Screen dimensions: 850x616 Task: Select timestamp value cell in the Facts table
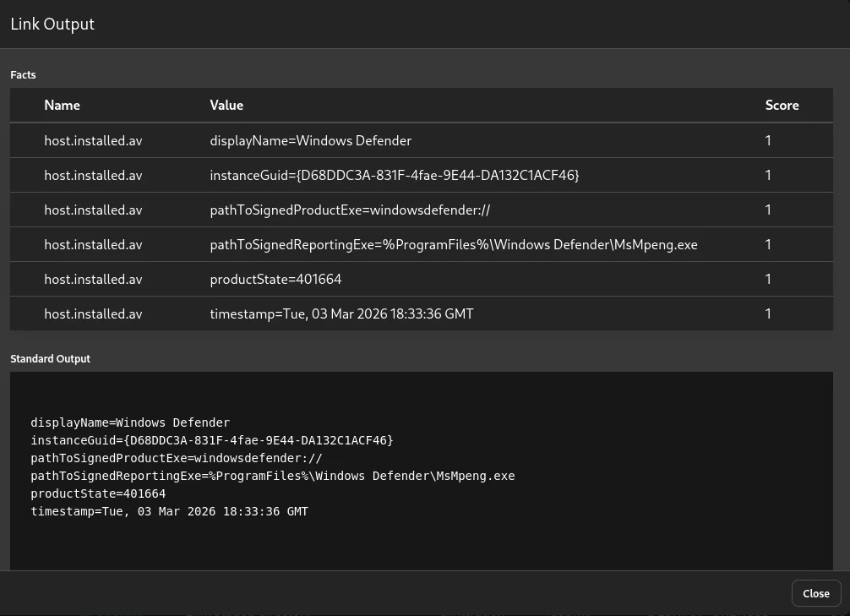341,313
